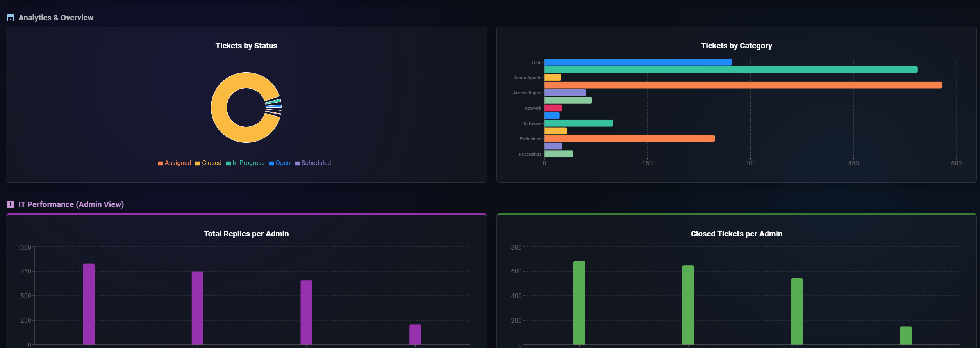This screenshot has width=980, height=348.
Task: Click the IT Performance (Admin View) heading
Action: click(x=71, y=204)
